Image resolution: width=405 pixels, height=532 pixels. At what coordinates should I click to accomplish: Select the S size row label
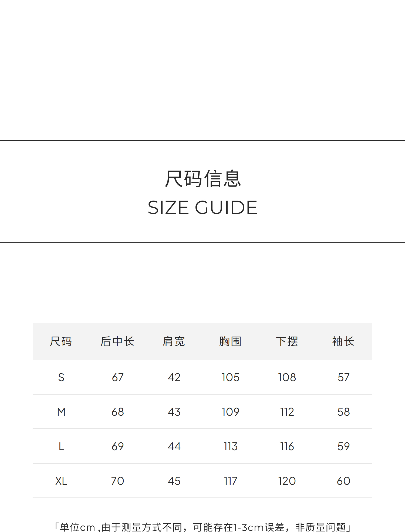tap(61, 377)
